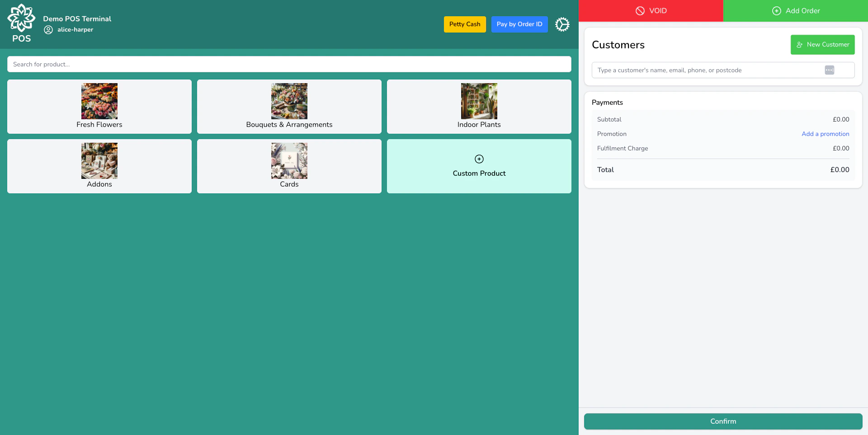This screenshot has width=868, height=435.
Task: Click the user icon next to alice-harper
Action: tap(48, 29)
